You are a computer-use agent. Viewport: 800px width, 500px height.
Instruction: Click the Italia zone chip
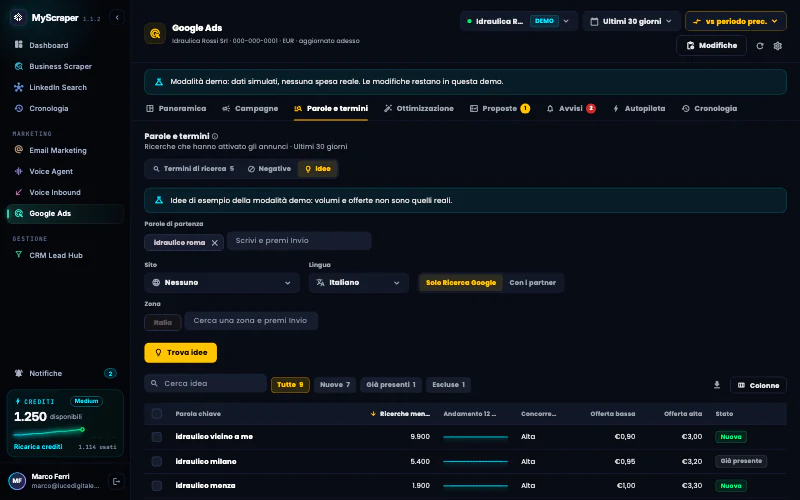tap(163, 322)
